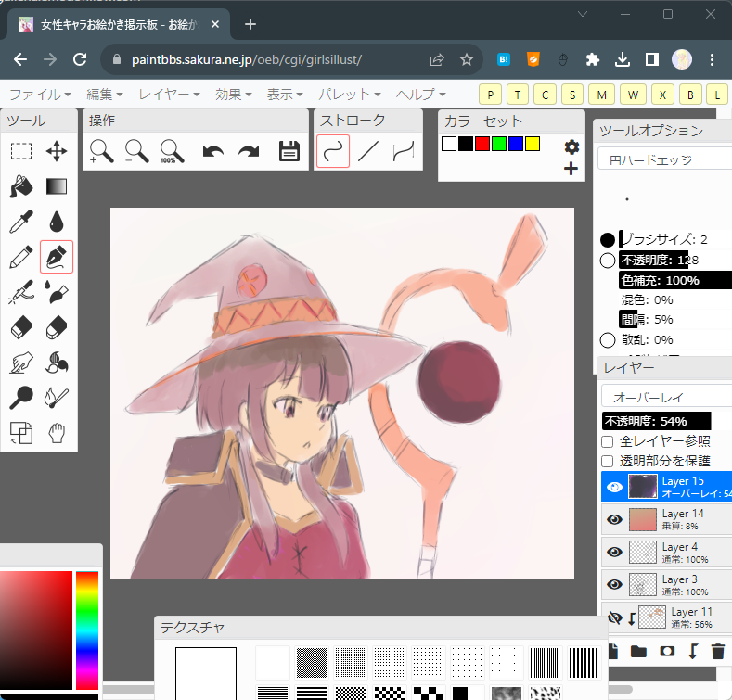Choose the color blend tool
732x700 pixels.
[57, 363]
